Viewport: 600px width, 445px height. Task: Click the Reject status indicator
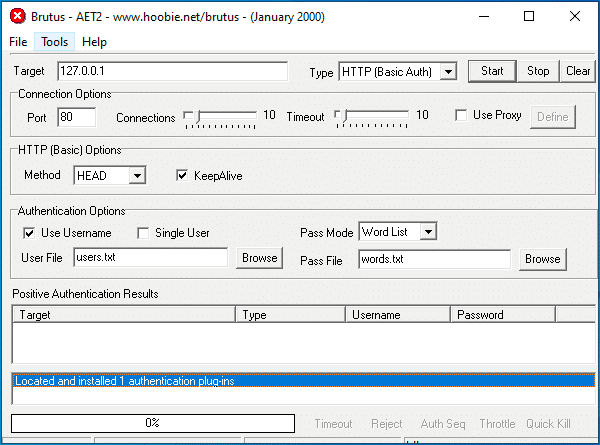(x=386, y=424)
